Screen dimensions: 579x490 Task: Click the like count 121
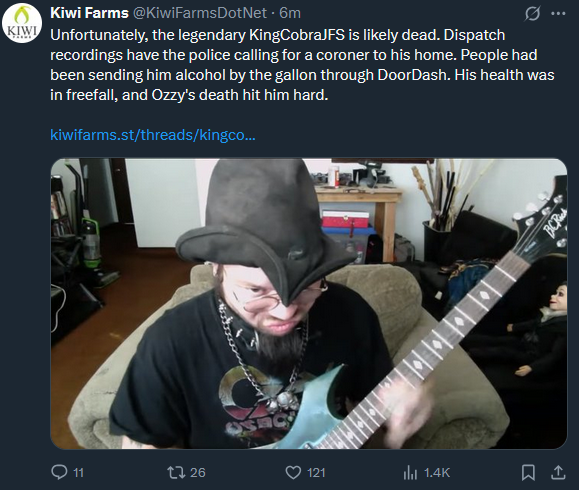(x=316, y=473)
